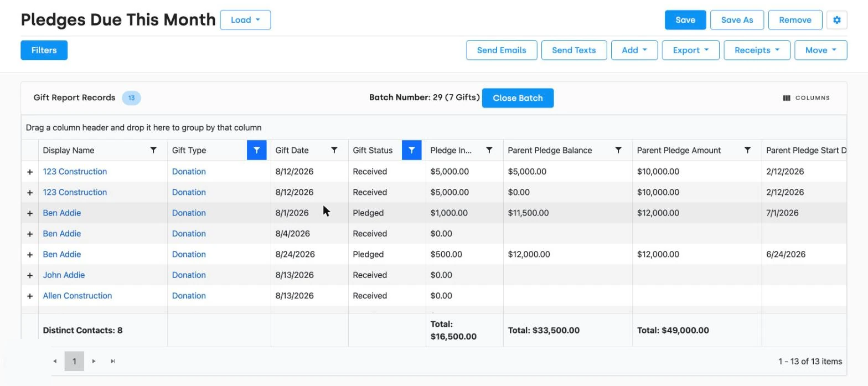
Task: Open Allen Construction contact link
Action: coord(77,296)
